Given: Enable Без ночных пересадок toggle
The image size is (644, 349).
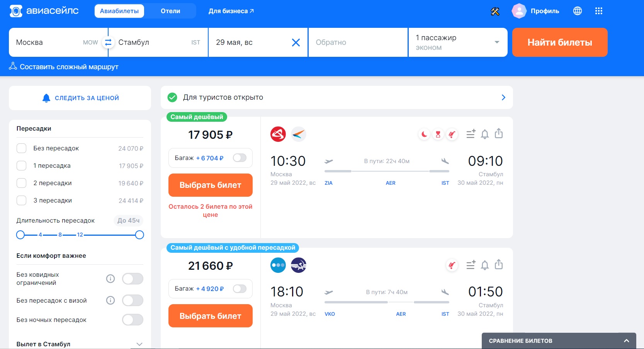Looking at the screenshot, I should point(133,320).
